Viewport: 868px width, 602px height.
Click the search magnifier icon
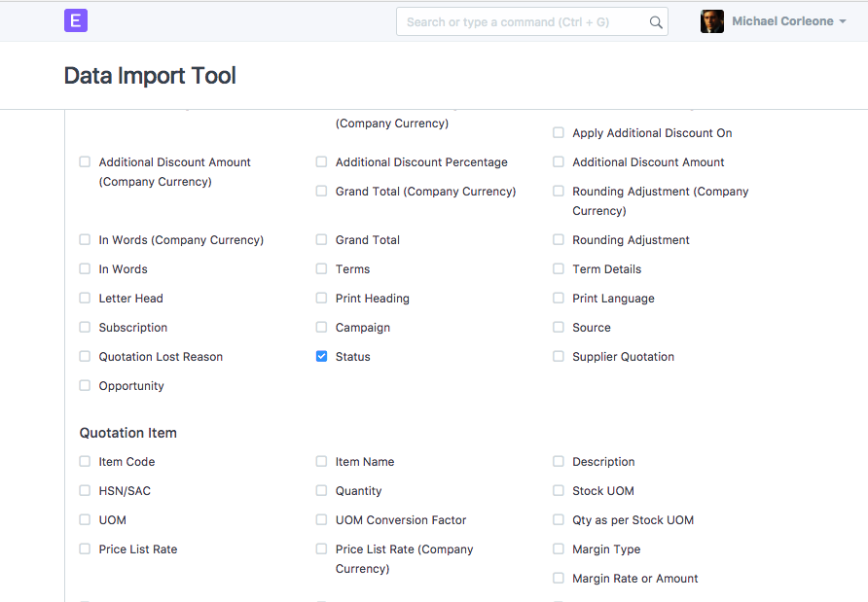(x=655, y=20)
